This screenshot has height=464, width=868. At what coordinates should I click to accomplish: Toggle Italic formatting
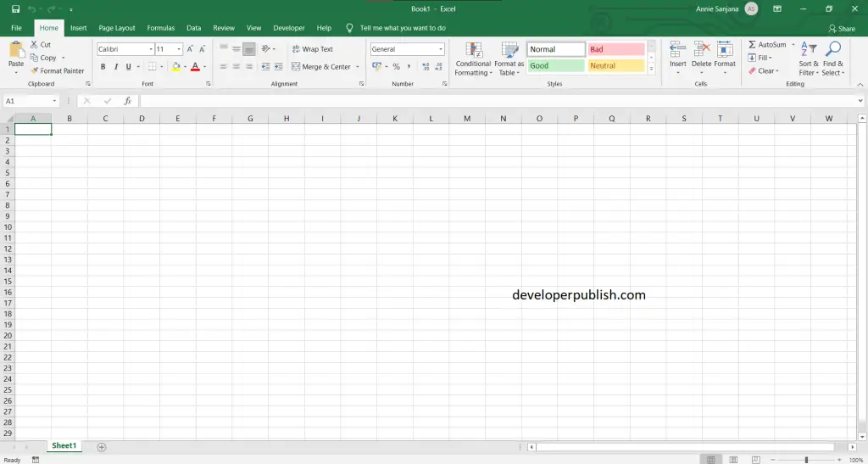tap(115, 67)
